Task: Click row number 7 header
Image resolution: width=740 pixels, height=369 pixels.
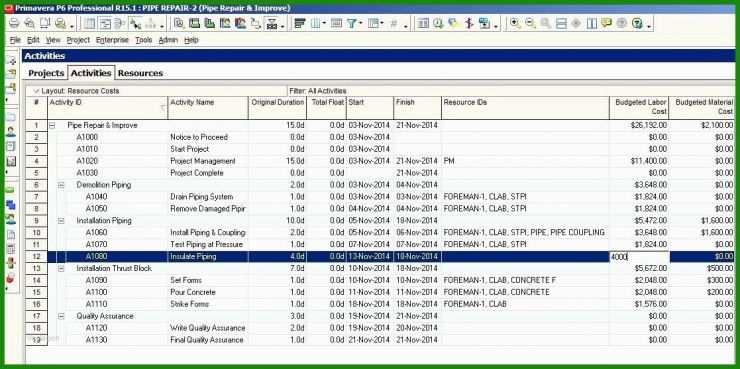Action: pyautogui.click(x=36, y=197)
